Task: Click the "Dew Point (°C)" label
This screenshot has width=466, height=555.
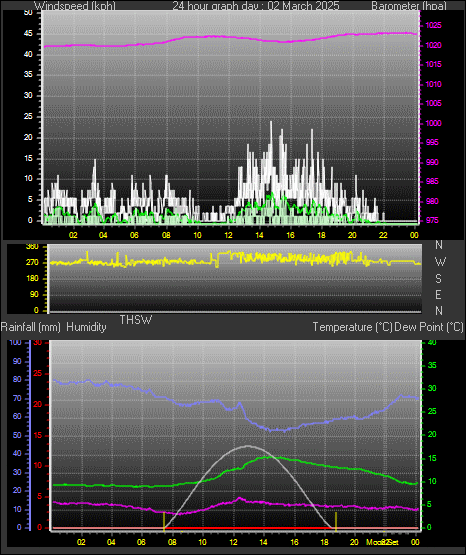Action: (x=429, y=327)
